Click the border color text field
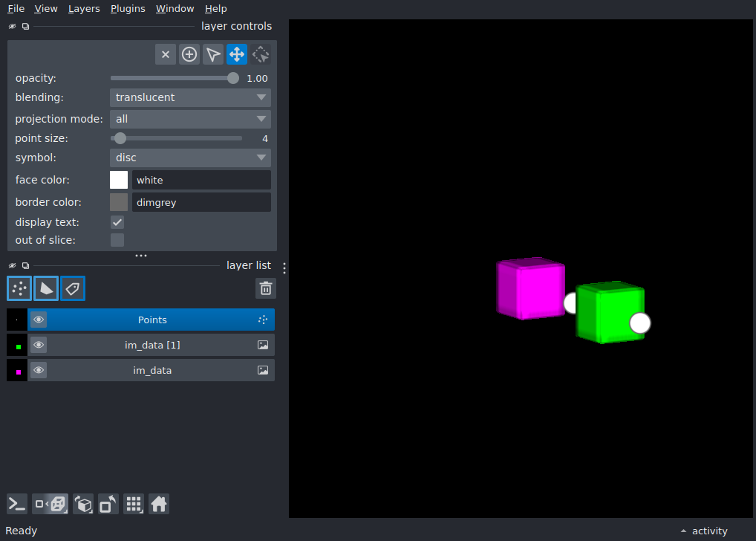Screen dimensions: 756x541 click(x=201, y=202)
